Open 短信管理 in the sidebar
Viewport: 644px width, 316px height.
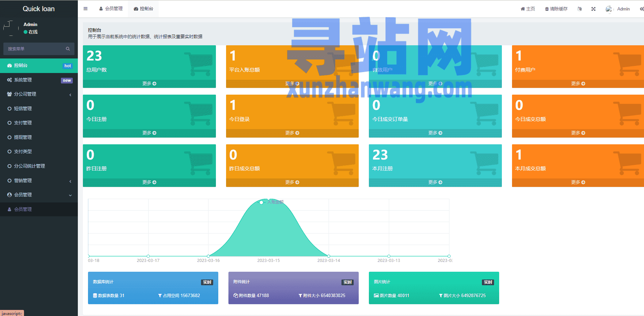pos(39,108)
